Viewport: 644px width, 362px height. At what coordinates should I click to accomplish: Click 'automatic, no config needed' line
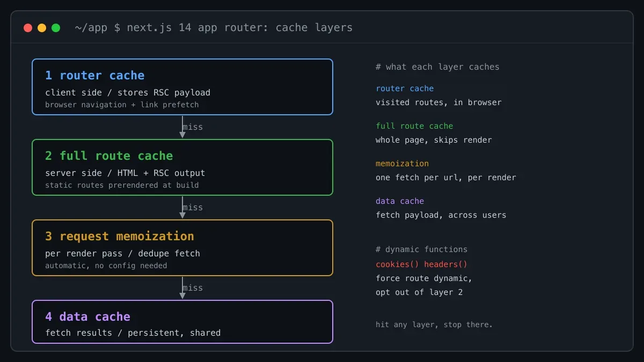click(106, 265)
